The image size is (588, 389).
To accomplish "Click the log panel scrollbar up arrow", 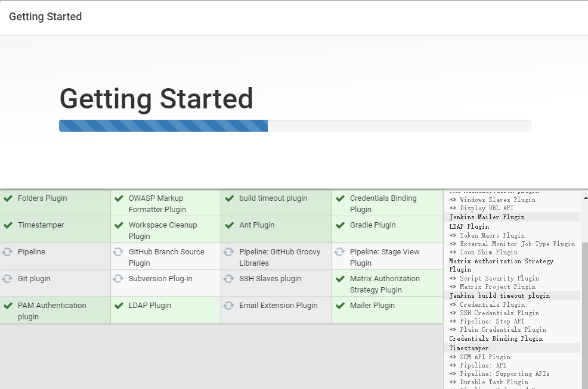I will [585, 198].
